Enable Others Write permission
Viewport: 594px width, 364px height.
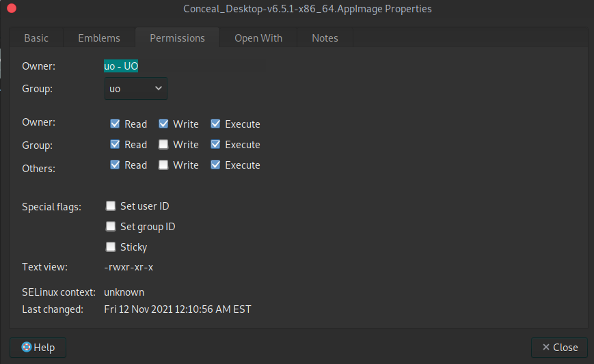click(x=164, y=165)
